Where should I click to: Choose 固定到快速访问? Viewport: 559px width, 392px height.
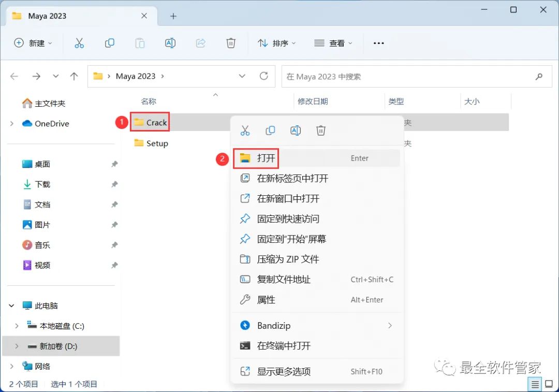click(x=316, y=219)
